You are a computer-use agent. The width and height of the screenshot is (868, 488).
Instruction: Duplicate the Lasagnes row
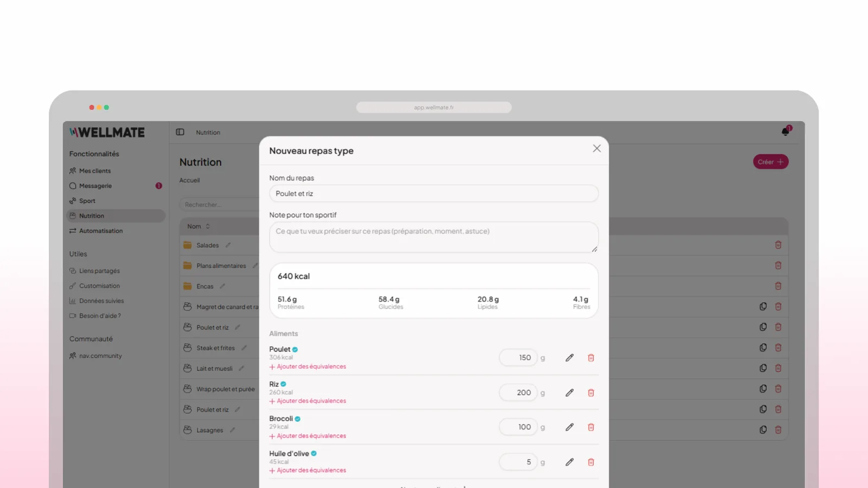763,430
